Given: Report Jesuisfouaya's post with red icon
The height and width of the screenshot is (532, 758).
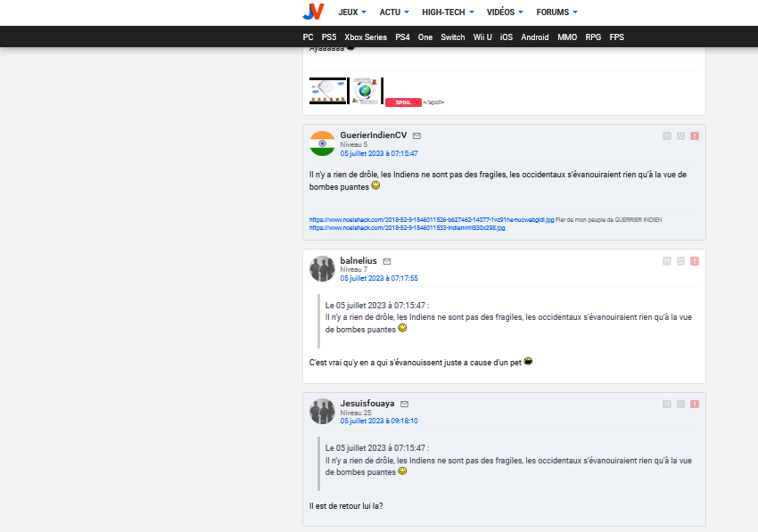Looking at the screenshot, I should (695, 404).
